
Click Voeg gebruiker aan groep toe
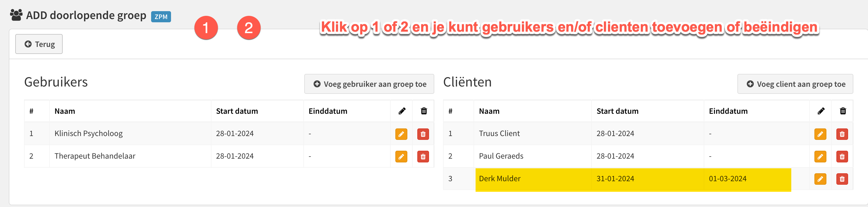click(369, 84)
